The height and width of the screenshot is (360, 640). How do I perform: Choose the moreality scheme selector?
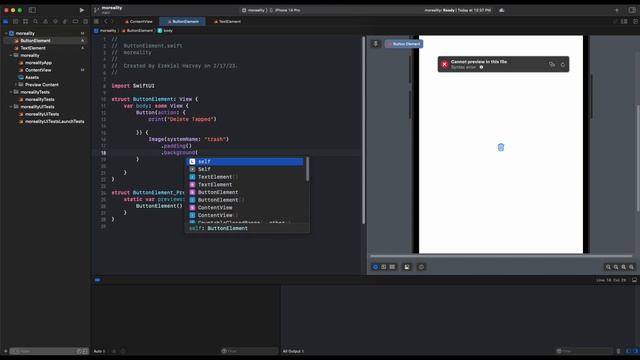253,10
